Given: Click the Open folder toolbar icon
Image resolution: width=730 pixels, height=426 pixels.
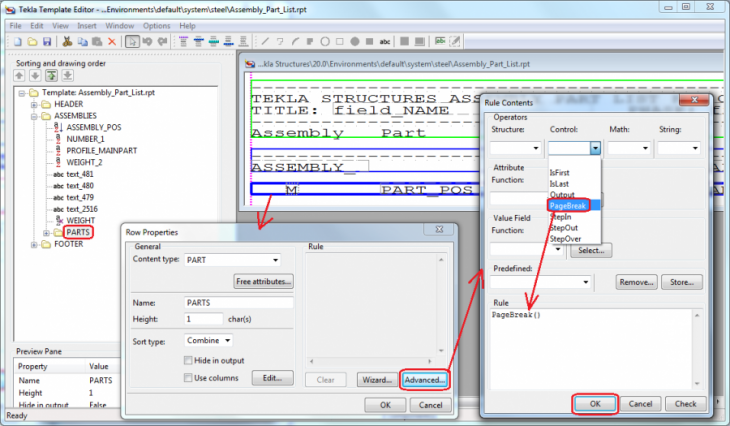Looking at the screenshot, I should pyautogui.click(x=32, y=42).
